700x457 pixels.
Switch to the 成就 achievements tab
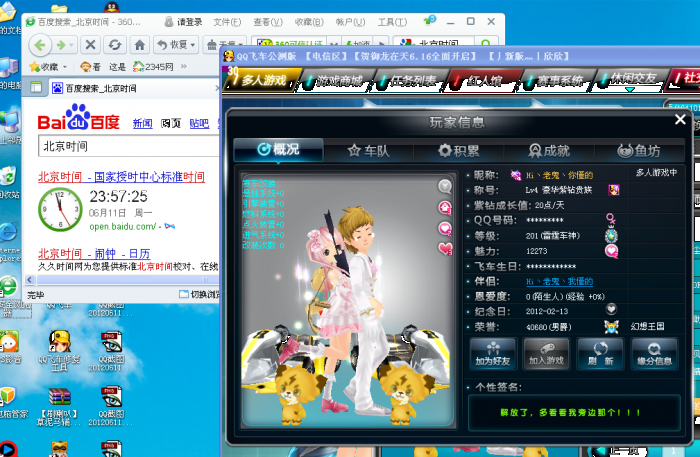pyautogui.click(x=549, y=151)
